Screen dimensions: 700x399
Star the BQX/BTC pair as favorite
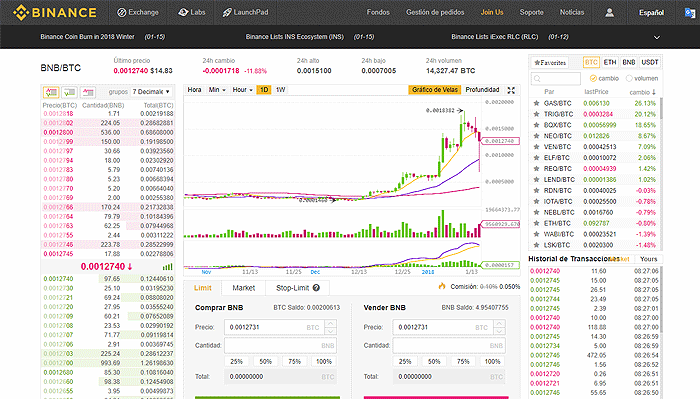click(x=537, y=125)
